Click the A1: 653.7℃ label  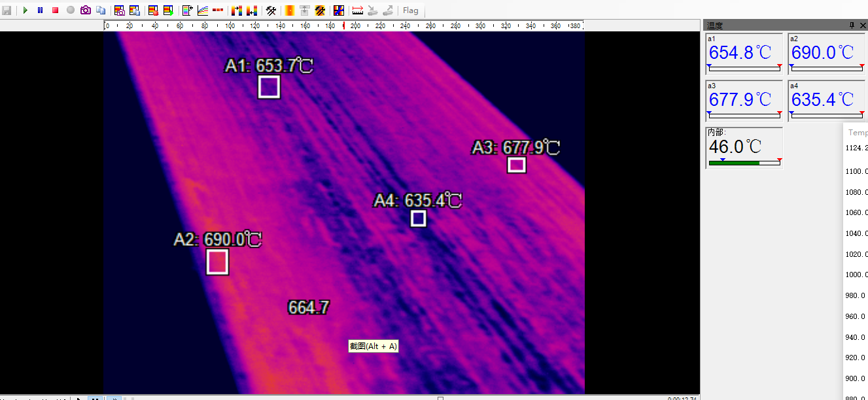[x=269, y=65]
